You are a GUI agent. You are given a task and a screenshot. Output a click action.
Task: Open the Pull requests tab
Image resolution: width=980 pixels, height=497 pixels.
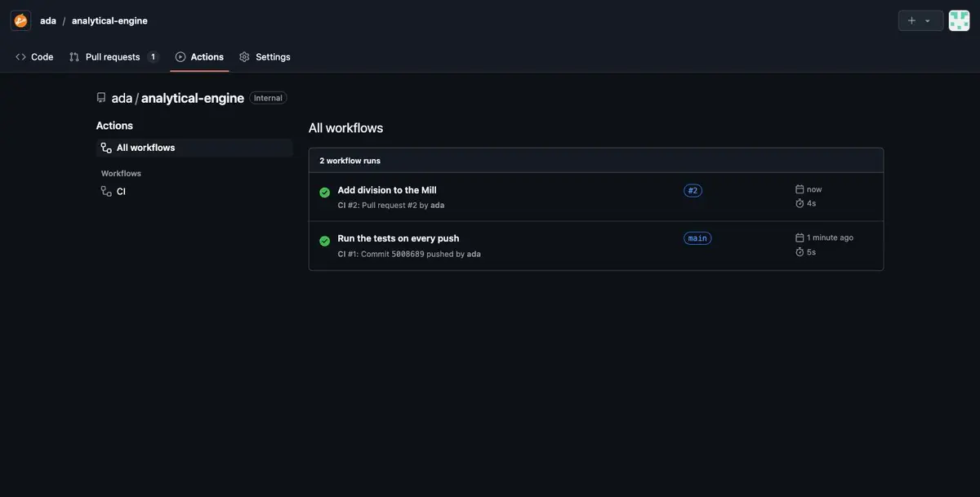click(112, 57)
